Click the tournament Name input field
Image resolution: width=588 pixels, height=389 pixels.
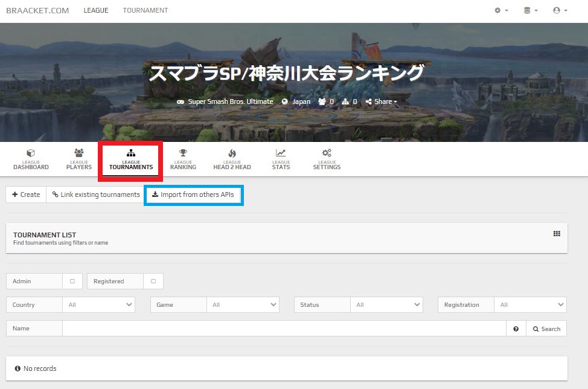(x=284, y=329)
